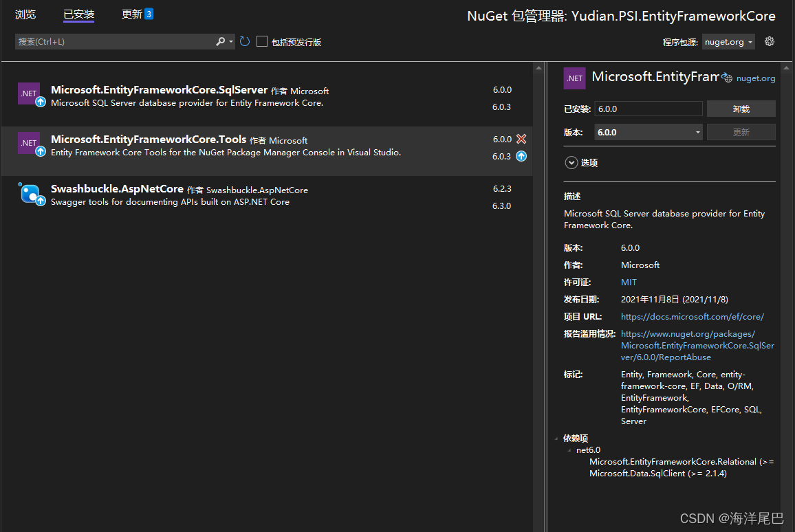Click the globe icon next to nuget.org
This screenshot has height=532, width=795.
[x=727, y=78]
